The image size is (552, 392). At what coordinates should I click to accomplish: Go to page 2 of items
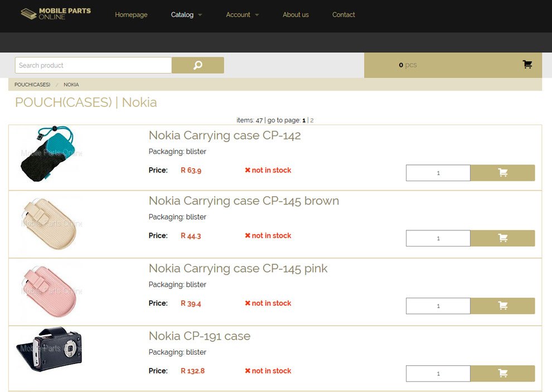[312, 120]
